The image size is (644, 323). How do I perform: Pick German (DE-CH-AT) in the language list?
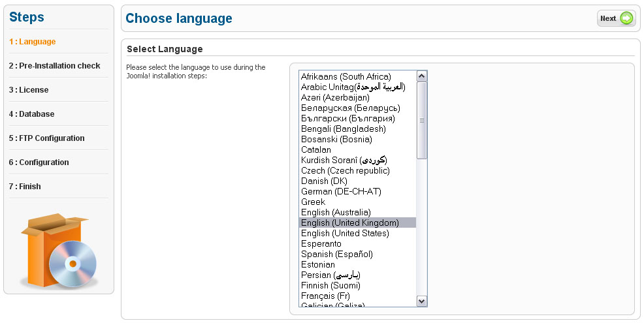[x=341, y=192]
